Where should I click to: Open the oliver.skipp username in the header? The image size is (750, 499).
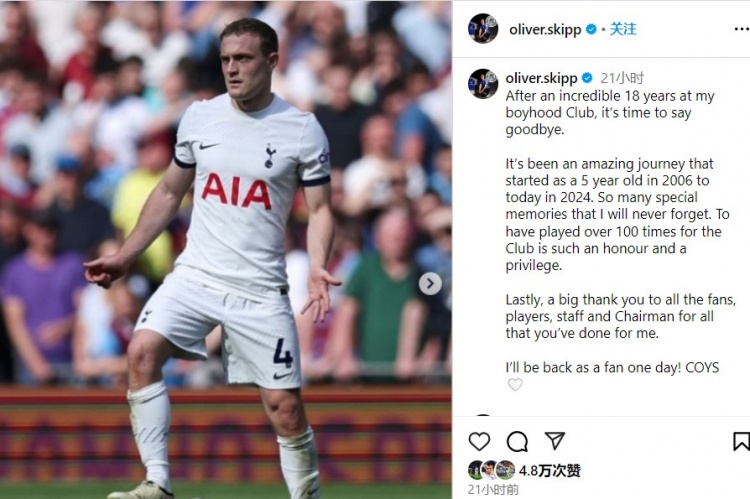point(545,30)
